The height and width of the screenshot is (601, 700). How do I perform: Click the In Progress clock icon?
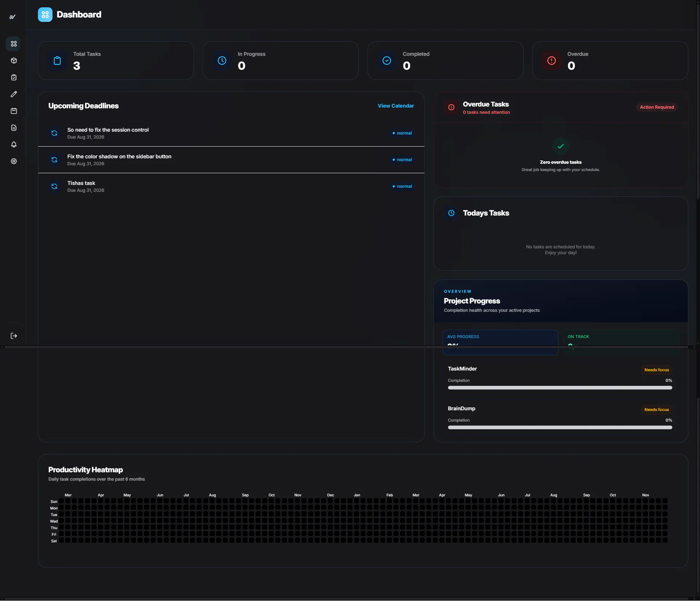click(222, 61)
